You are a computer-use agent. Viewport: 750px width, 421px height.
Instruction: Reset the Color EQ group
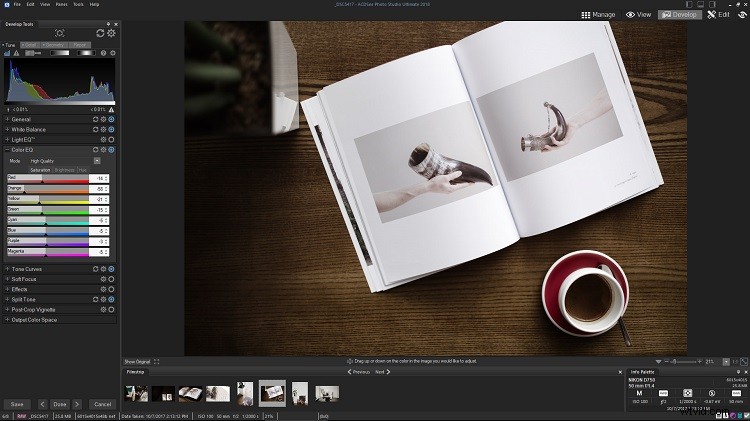[95, 150]
